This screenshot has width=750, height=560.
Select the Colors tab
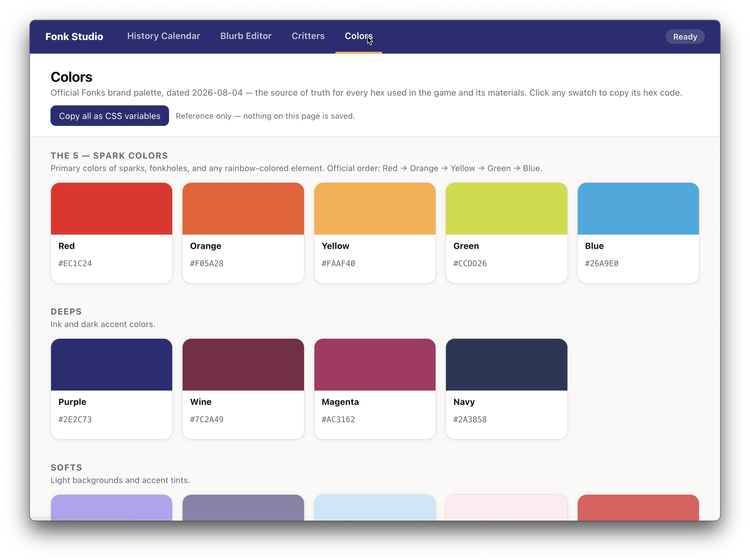point(358,36)
